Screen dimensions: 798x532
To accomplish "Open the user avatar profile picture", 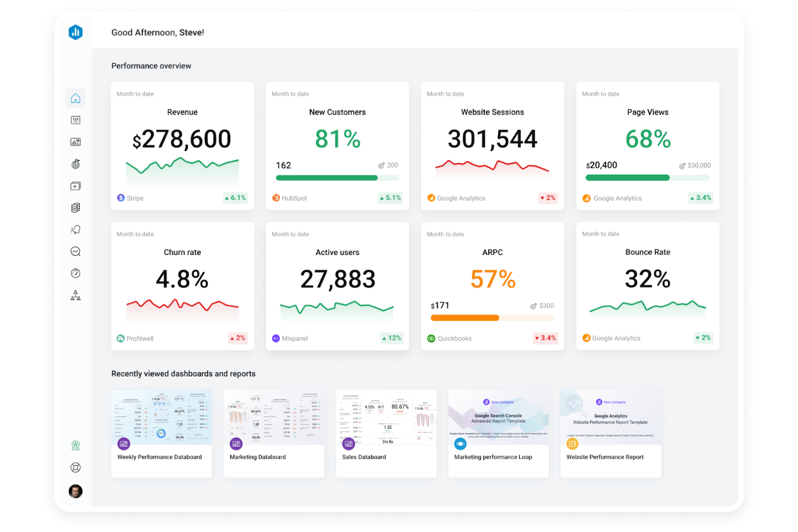I will [75, 491].
